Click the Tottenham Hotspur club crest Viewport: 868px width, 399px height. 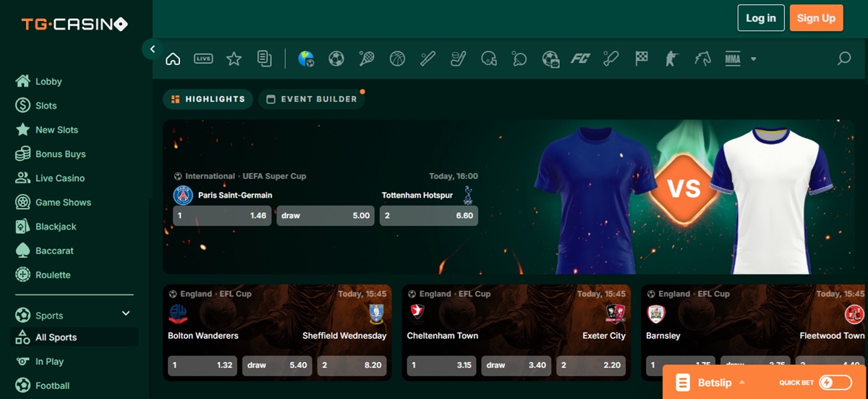coord(468,195)
